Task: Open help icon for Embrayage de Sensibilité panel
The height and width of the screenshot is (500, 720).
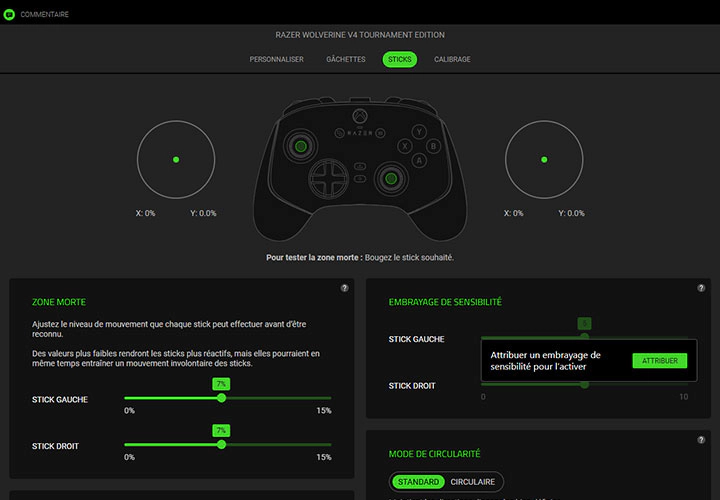Action: pyautogui.click(x=701, y=288)
